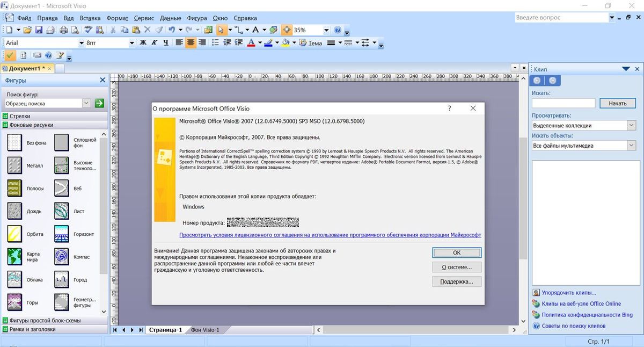The width and height of the screenshot is (644, 347).
Task: Align text right
Action: [x=202, y=42]
